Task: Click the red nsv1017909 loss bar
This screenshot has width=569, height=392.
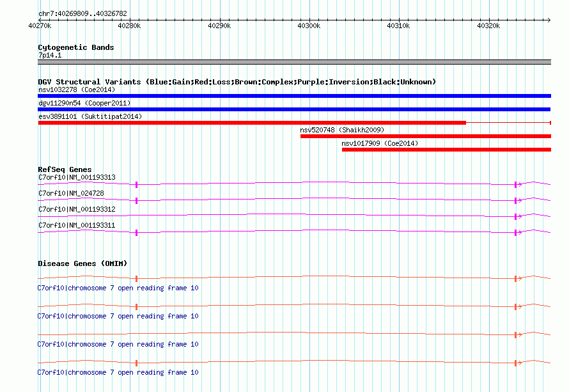Action: tap(446, 150)
